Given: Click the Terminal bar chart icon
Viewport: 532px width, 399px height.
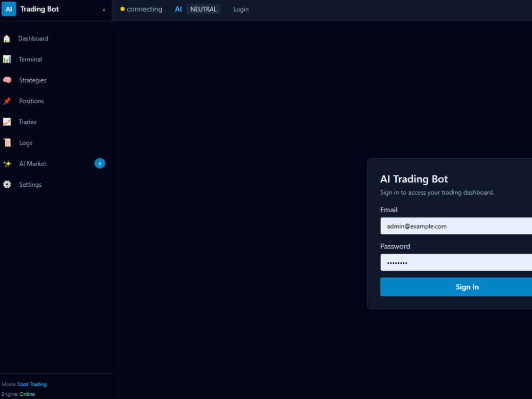Looking at the screenshot, I should (x=7, y=60).
